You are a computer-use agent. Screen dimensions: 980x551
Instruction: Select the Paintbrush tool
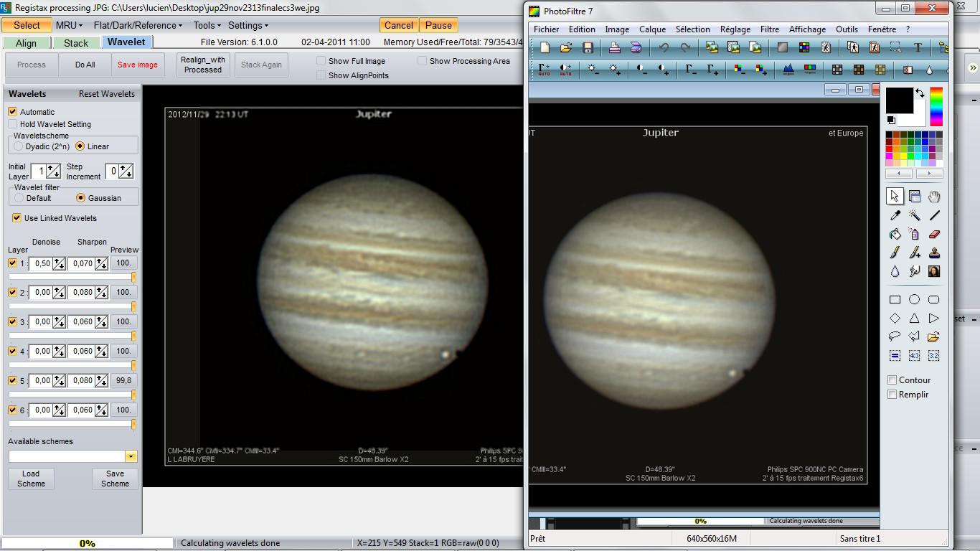point(895,253)
